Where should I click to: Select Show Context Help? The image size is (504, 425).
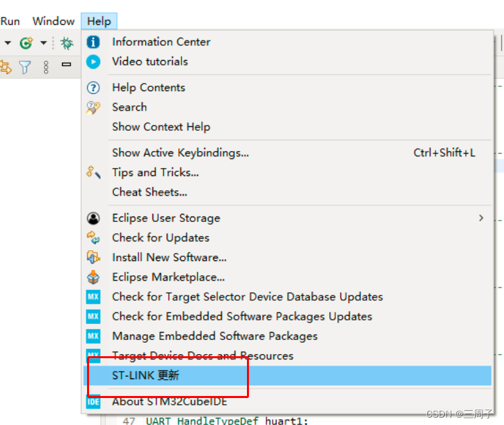tap(287, 127)
